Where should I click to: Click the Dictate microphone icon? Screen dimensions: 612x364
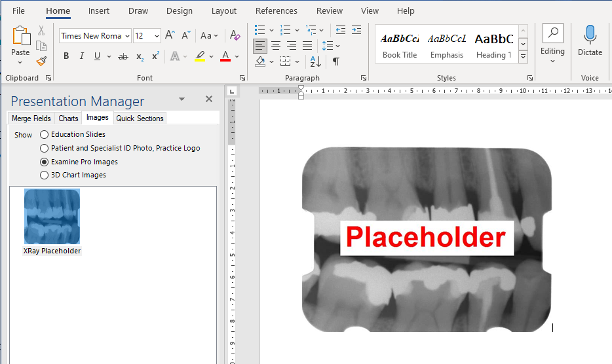pyautogui.click(x=590, y=35)
